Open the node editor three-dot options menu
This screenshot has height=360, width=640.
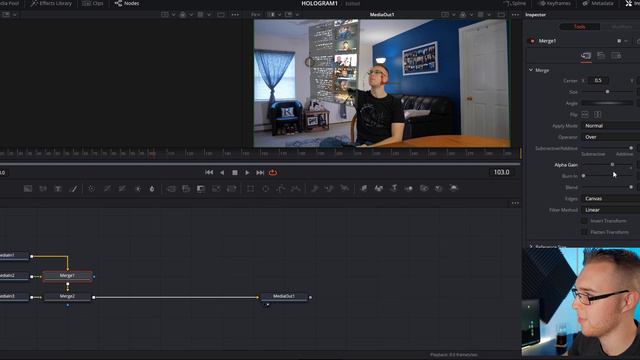[x=515, y=203]
